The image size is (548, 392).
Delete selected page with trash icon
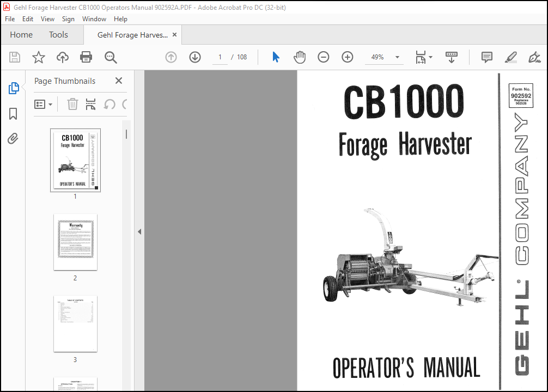click(x=72, y=104)
